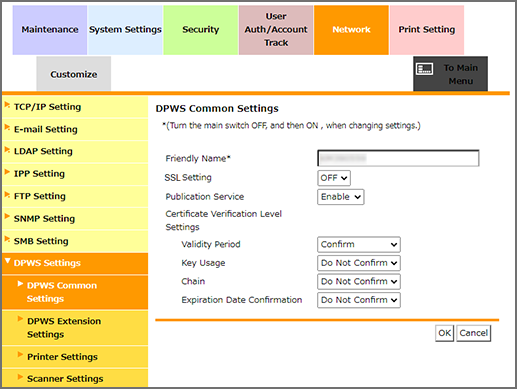Click the arrow icon beside SNMP Setting
The width and height of the screenshot is (517, 389).
[x=7, y=216]
